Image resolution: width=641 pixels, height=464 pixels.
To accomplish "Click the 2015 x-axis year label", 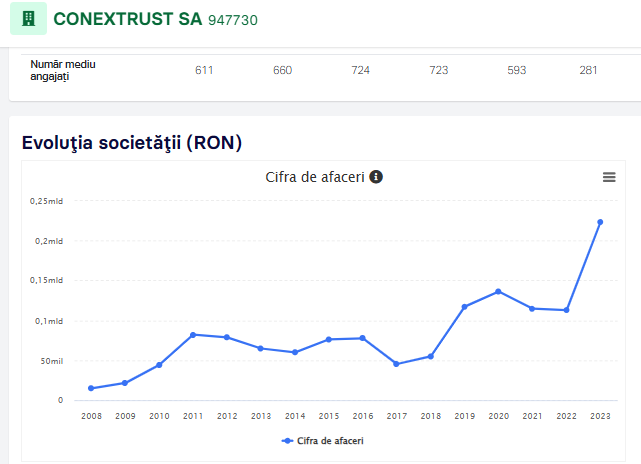I will point(329,416).
